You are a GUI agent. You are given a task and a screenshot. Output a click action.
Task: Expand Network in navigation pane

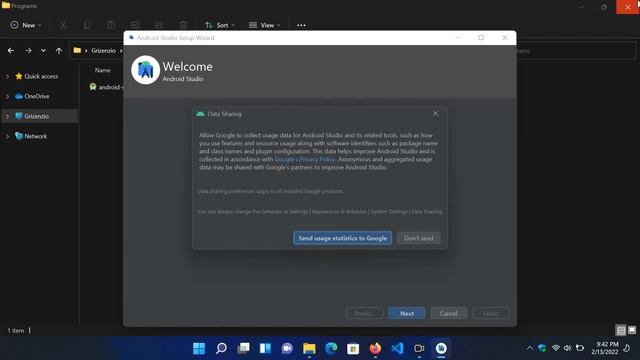(x=7, y=136)
